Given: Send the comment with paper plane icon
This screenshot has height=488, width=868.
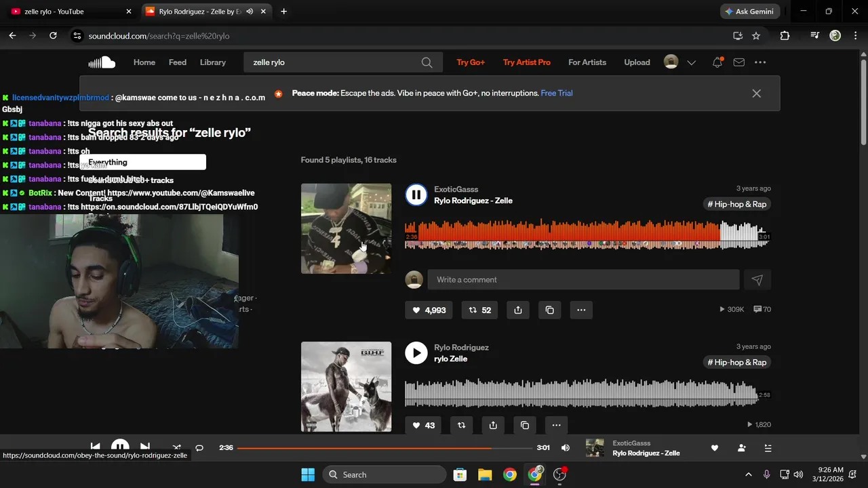Looking at the screenshot, I should point(757,279).
